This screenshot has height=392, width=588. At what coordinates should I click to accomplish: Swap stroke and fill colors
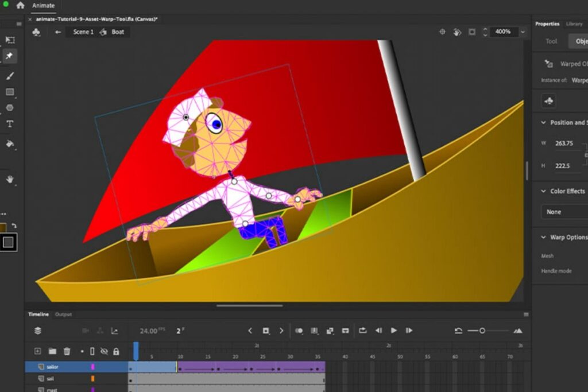pyautogui.click(x=14, y=226)
